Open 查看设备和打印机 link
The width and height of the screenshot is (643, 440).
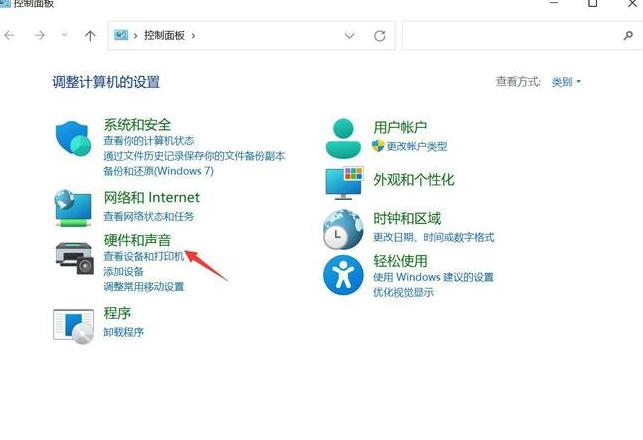[144, 256]
